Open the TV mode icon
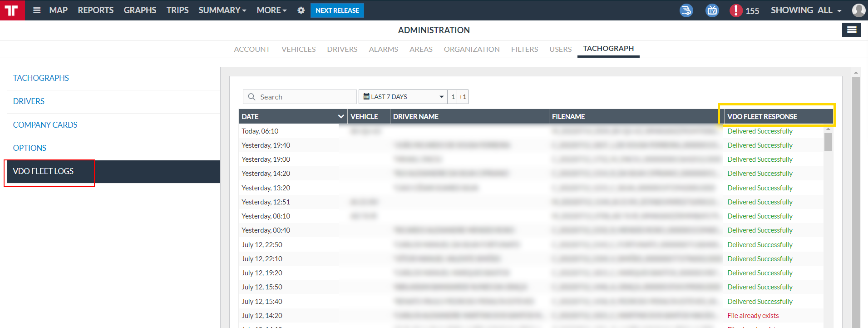Viewport: 868px width, 328px height. (x=712, y=10)
